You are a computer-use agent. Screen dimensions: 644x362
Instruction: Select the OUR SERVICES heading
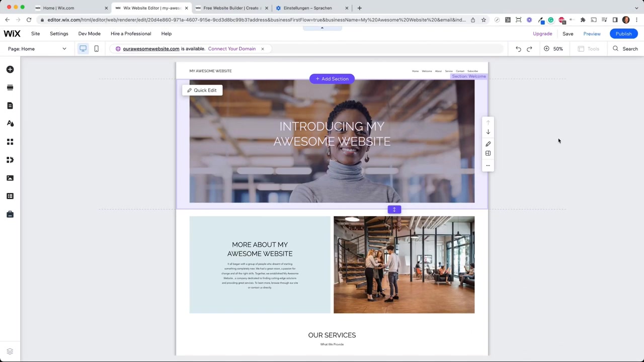click(332, 335)
